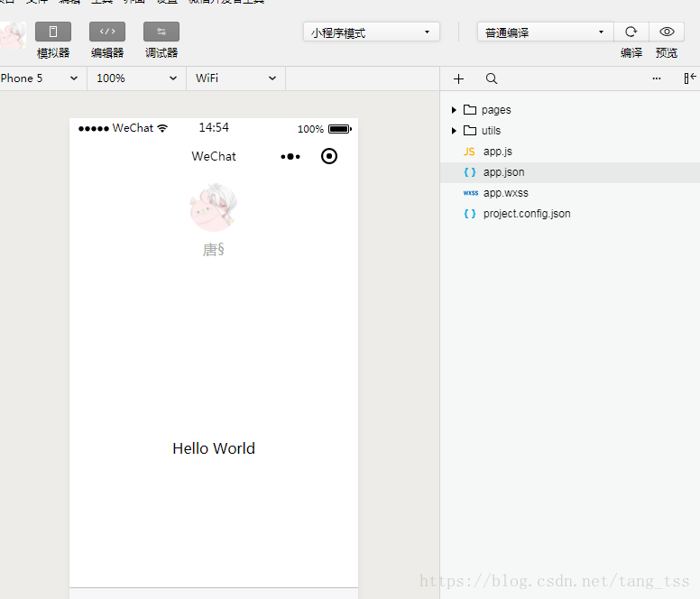Click the 编译 label under the refresh icon
Screen dimensions: 700x599
(x=631, y=53)
